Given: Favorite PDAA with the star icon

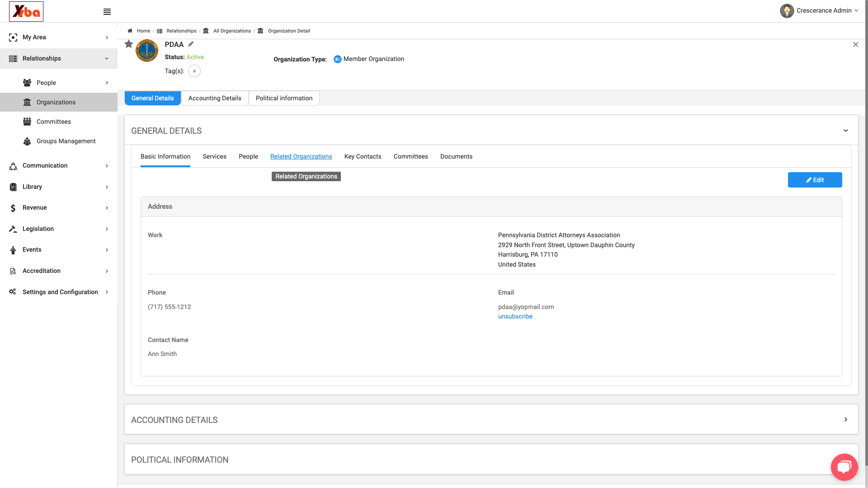Looking at the screenshot, I should 129,44.
